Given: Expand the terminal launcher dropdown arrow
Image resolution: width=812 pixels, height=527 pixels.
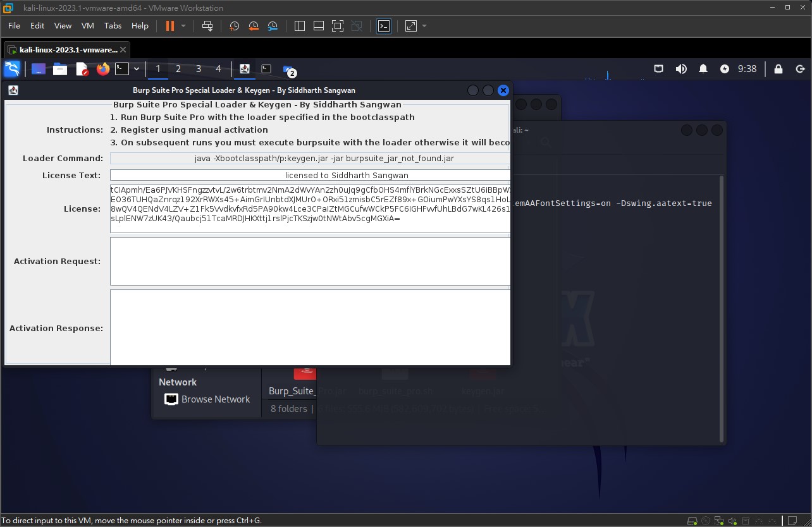Looking at the screenshot, I should [137, 69].
